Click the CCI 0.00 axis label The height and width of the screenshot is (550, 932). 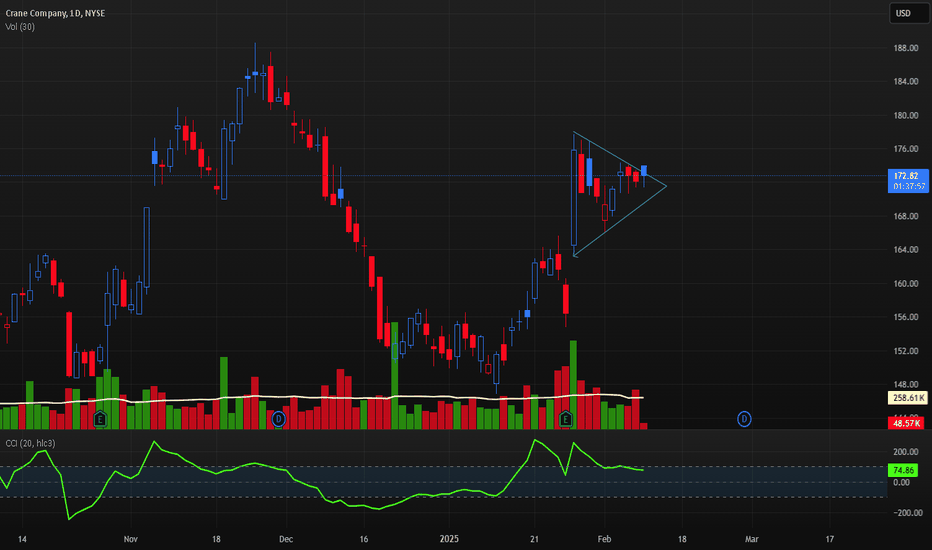[902, 482]
